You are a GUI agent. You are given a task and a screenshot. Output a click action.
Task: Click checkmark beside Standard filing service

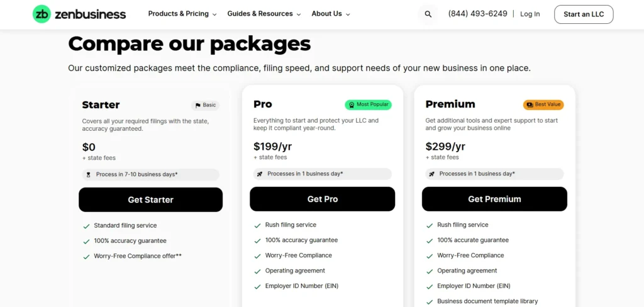pyautogui.click(x=86, y=225)
